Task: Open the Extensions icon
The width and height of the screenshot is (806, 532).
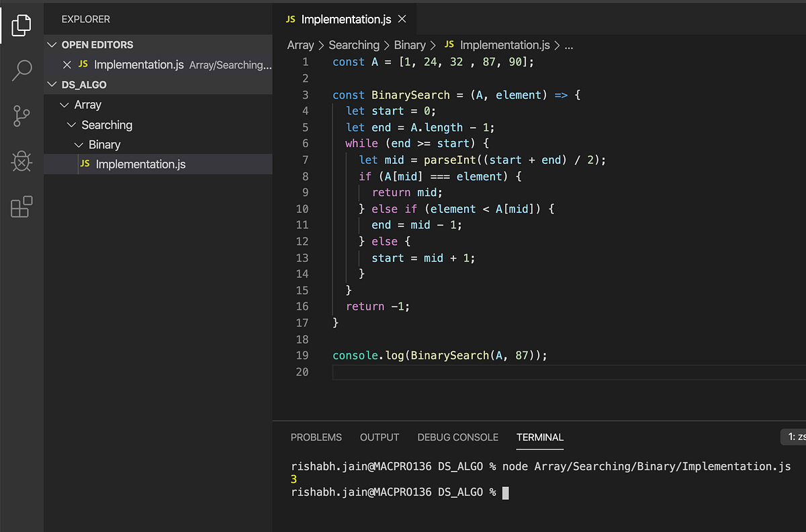Action: 21,207
